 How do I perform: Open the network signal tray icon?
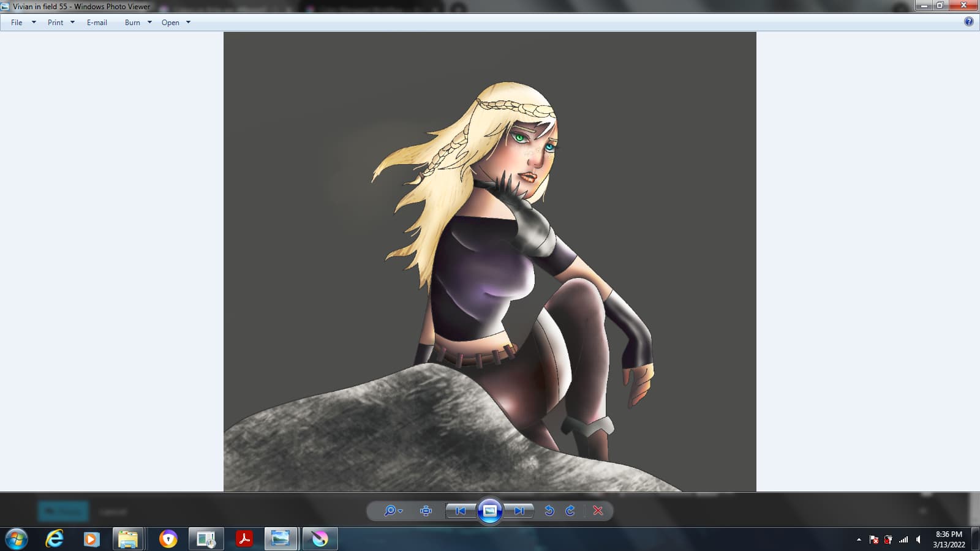(x=903, y=539)
